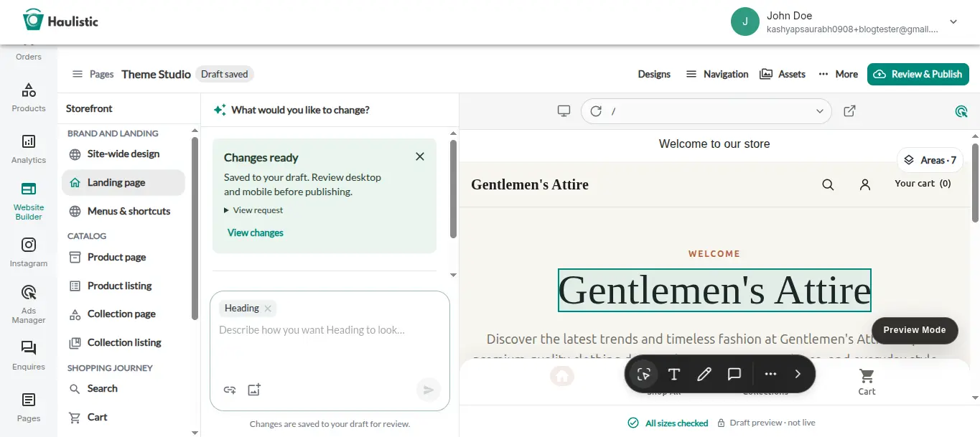Open the Areas · 7 layers panel
This screenshot has width=980, height=437.
[930, 160]
